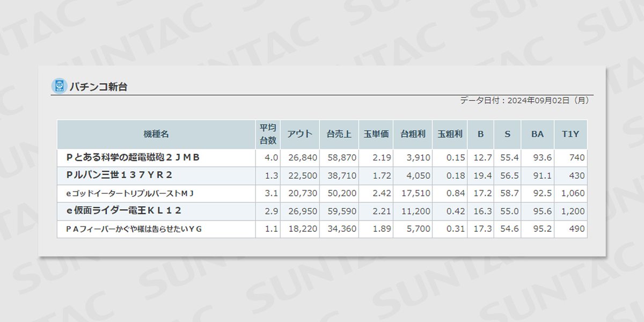Select the S column header
The height and width of the screenshot is (322, 644).
click(508, 134)
